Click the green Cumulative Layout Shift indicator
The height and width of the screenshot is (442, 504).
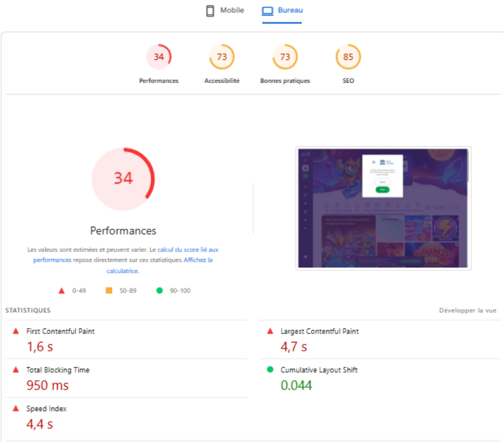(270, 370)
